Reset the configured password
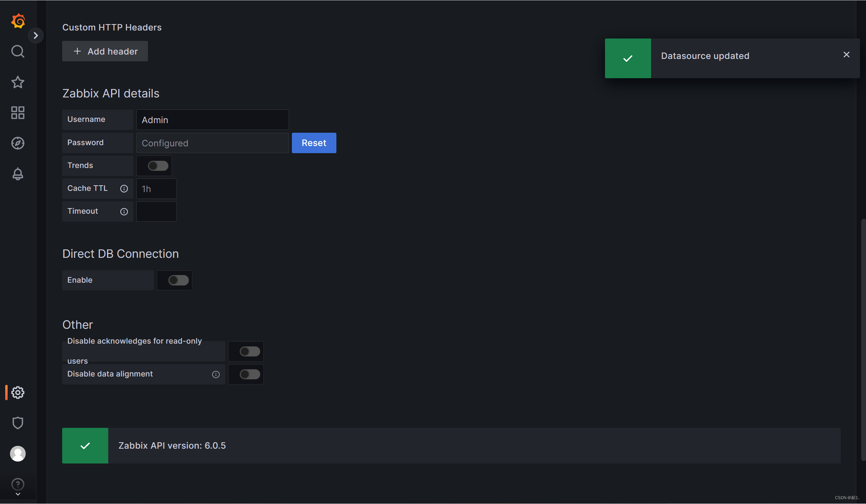Screen dimensions: 866x504 (314, 143)
